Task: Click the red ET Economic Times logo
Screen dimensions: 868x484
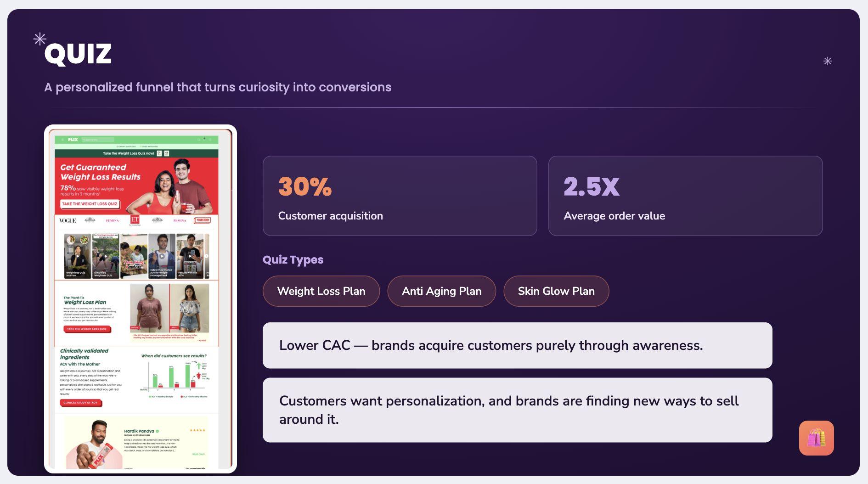Action: coord(135,220)
